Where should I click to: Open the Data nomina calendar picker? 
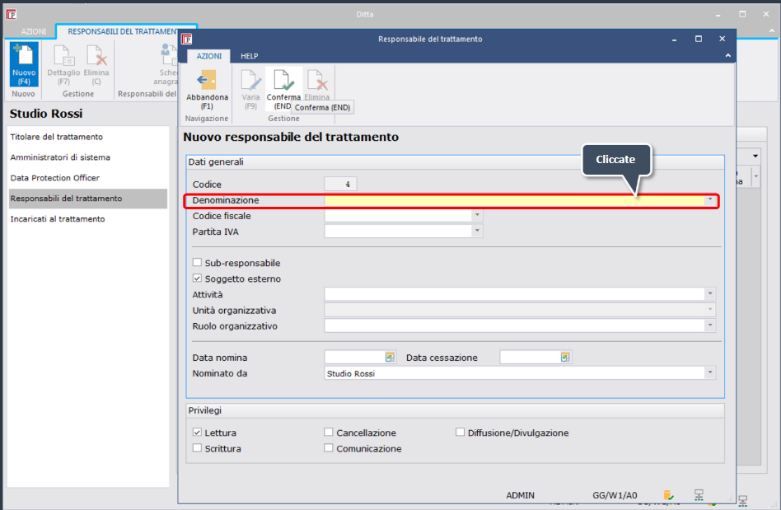pos(390,357)
